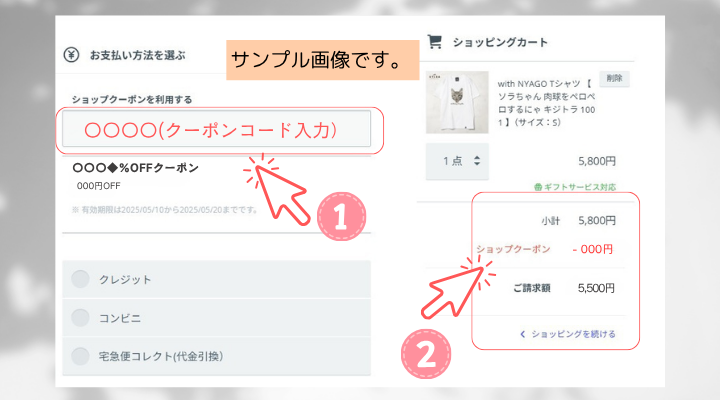This screenshot has width=720, height=400.
Task: Click the yen payment method icon
Action: pyautogui.click(x=71, y=55)
